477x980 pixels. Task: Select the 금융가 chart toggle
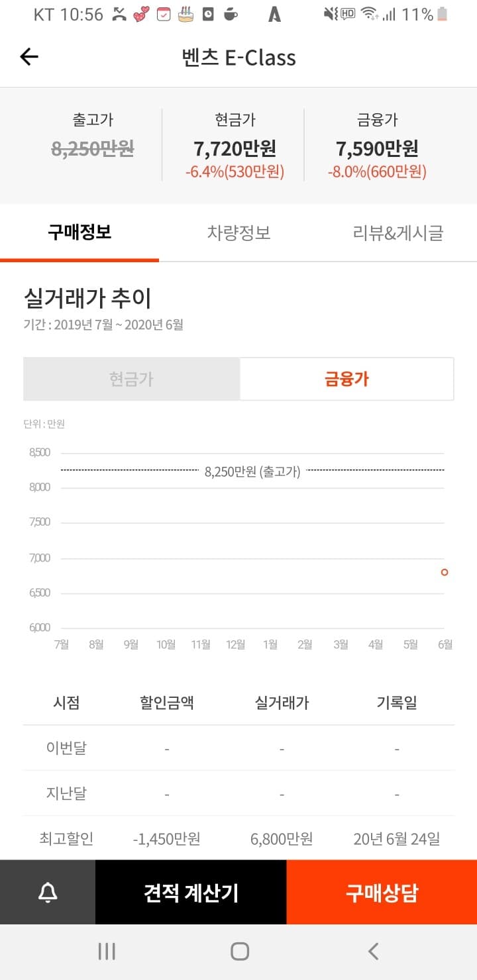tap(346, 378)
